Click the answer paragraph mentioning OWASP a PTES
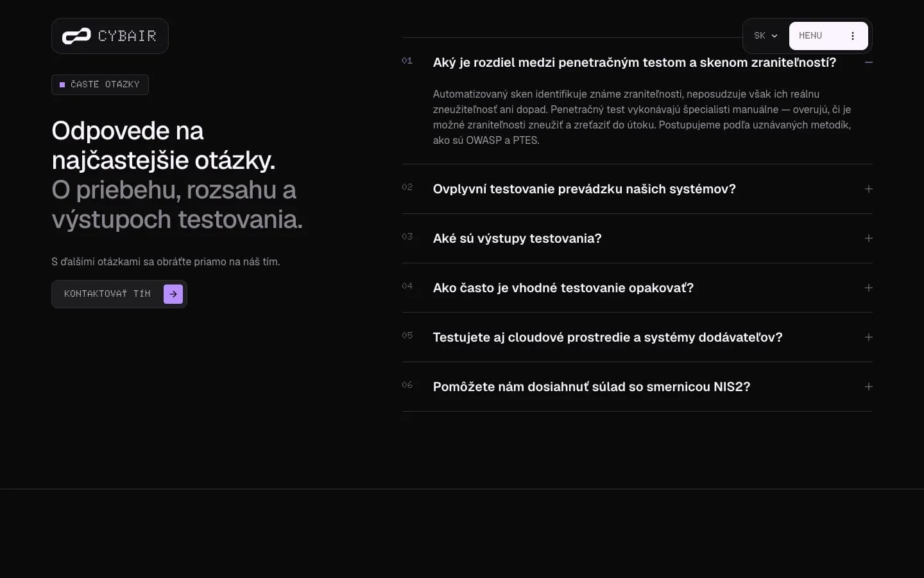Screen dimensions: 924x578 [642, 117]
